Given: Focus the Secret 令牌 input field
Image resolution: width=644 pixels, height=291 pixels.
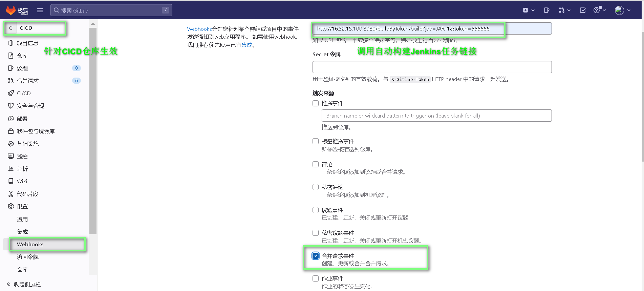Looking at the screenshot, I should [432, 67].
